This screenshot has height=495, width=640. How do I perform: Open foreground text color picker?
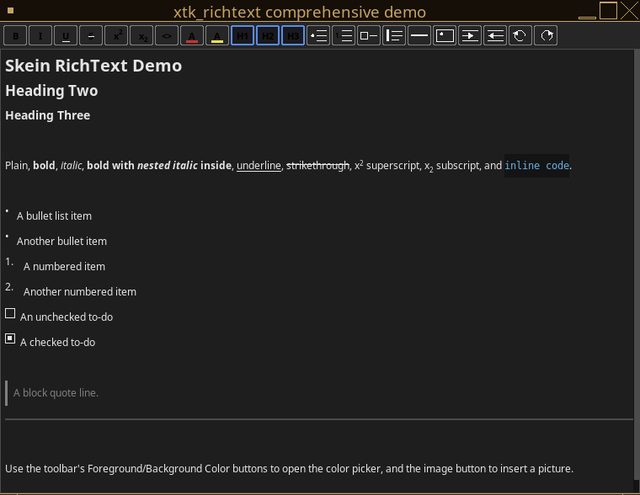(x=192, y=36)
